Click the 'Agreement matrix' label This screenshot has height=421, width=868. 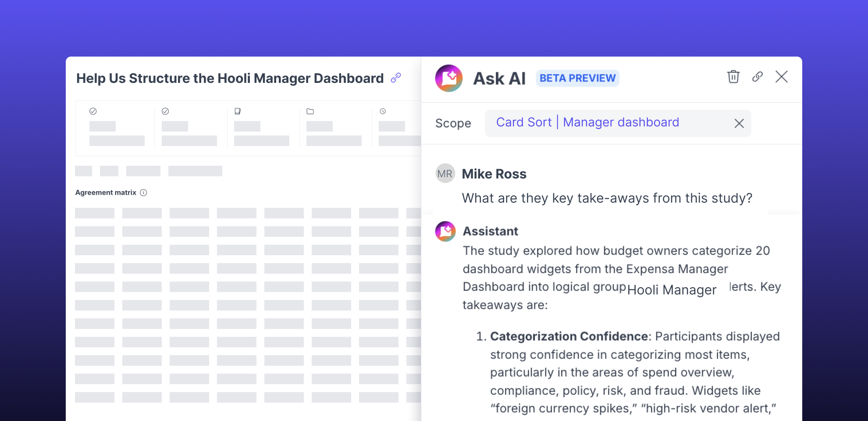click(x=106, y=193)
